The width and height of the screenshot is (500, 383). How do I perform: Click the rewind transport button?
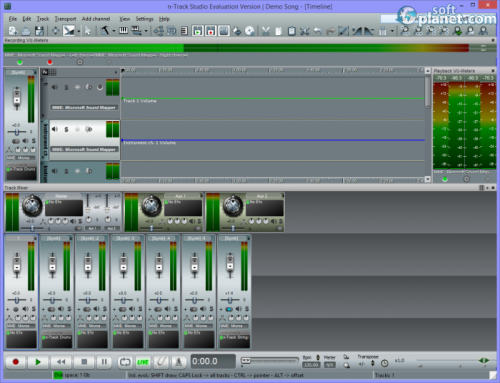61,362
